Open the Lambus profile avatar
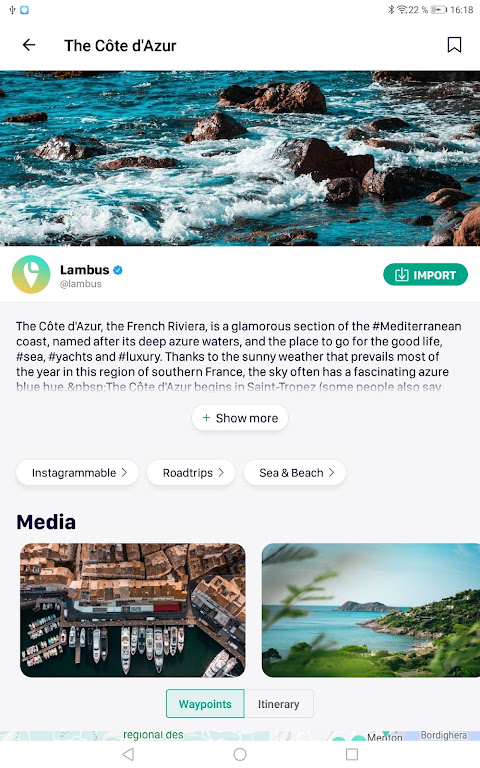 coord(31,274)
